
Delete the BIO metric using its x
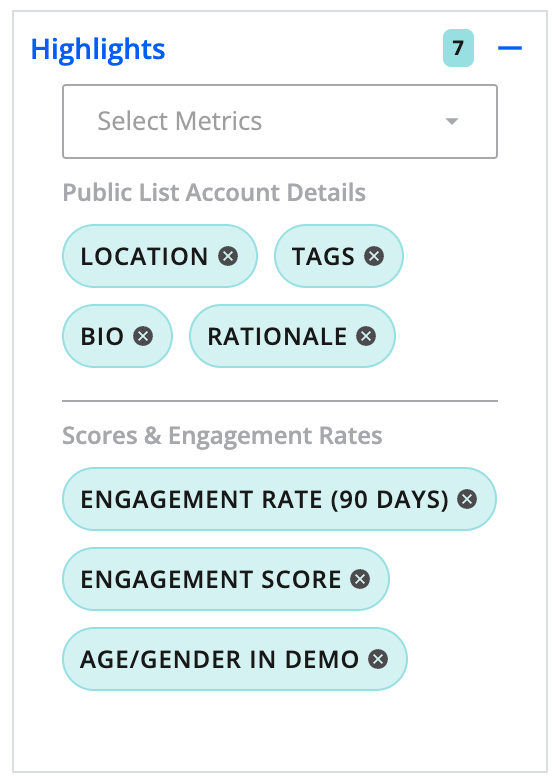click(143, 336)
